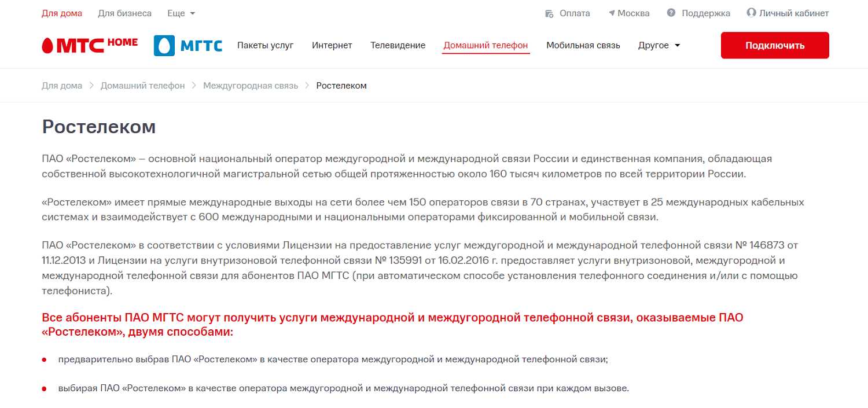Open the Мобильная связь menu item

coord(583,45)
